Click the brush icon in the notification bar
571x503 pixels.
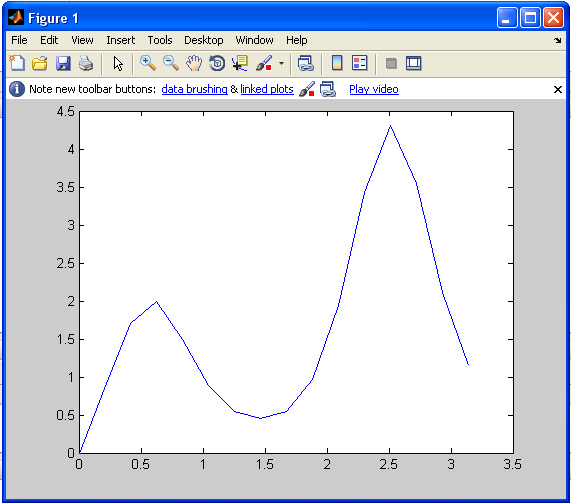(307, 89)
